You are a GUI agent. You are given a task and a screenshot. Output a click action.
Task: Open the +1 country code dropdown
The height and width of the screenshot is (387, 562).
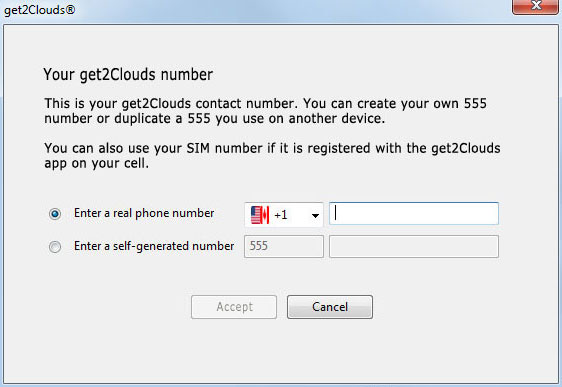point(284,215)
